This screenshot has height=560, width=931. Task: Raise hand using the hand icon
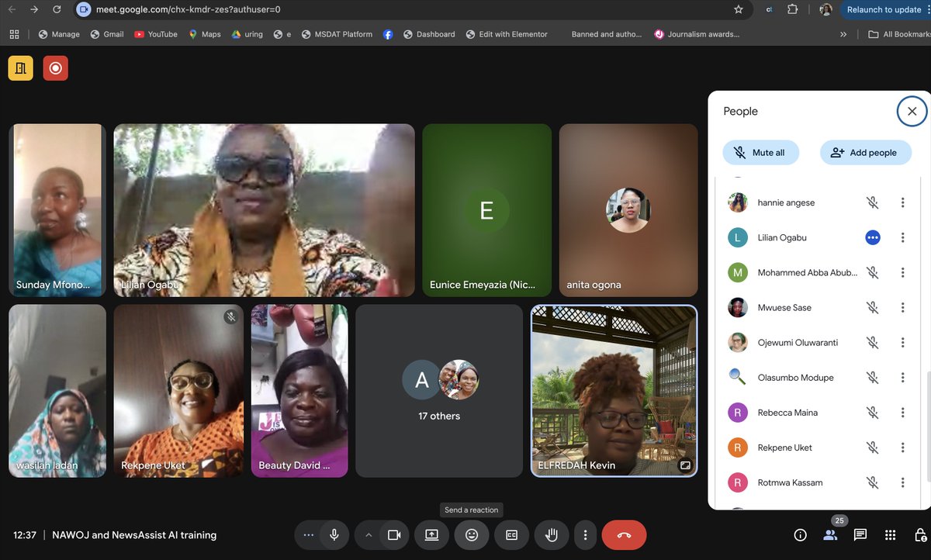pyautogui.click(x=552, y=535)
